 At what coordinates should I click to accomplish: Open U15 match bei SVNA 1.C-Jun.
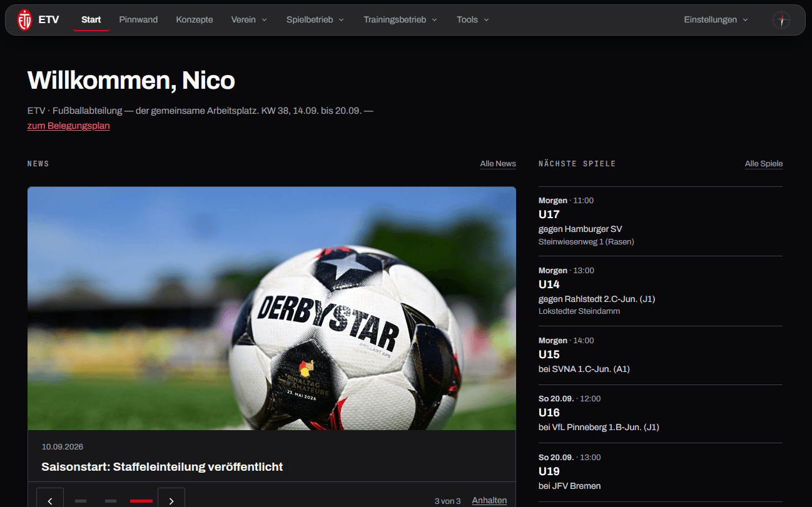tap(661, 355)
